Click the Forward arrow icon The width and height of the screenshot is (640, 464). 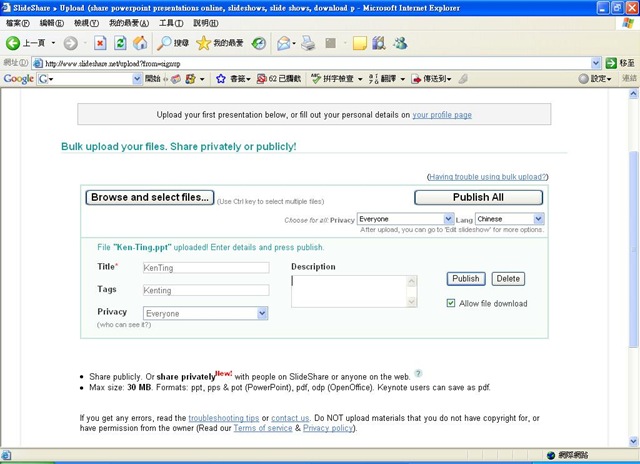coord(71,43)
